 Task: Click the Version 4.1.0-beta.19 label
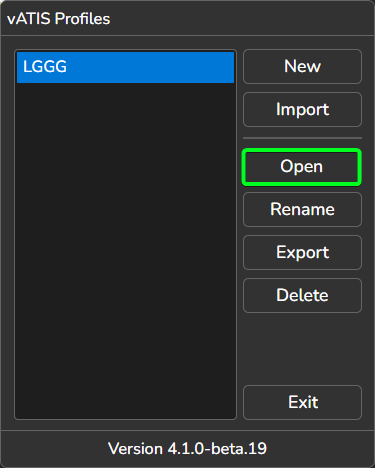click(x=187, y=449)
